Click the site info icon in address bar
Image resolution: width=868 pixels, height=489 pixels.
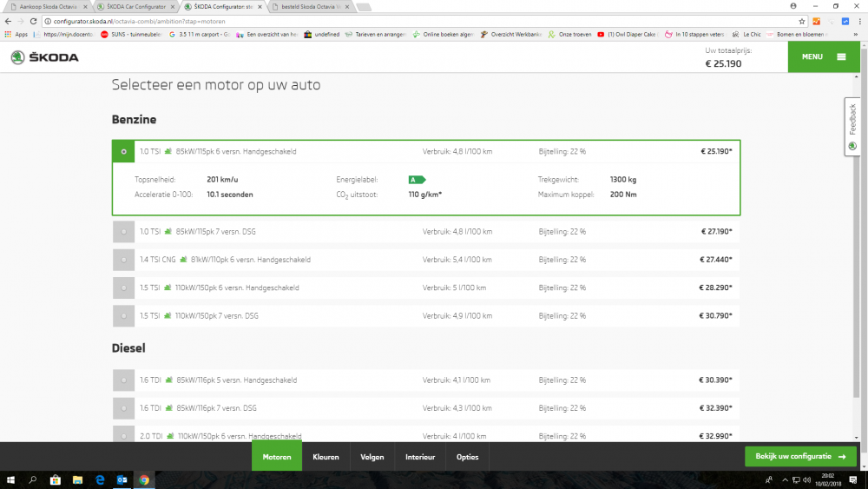coord(48,21)
